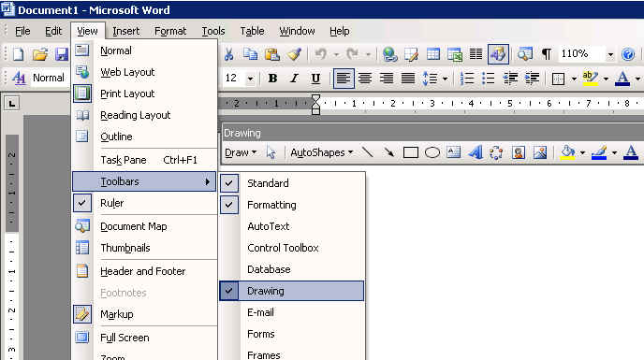
Task: Insert WordArt from Drawing toolbar
Action: point(476,152)
